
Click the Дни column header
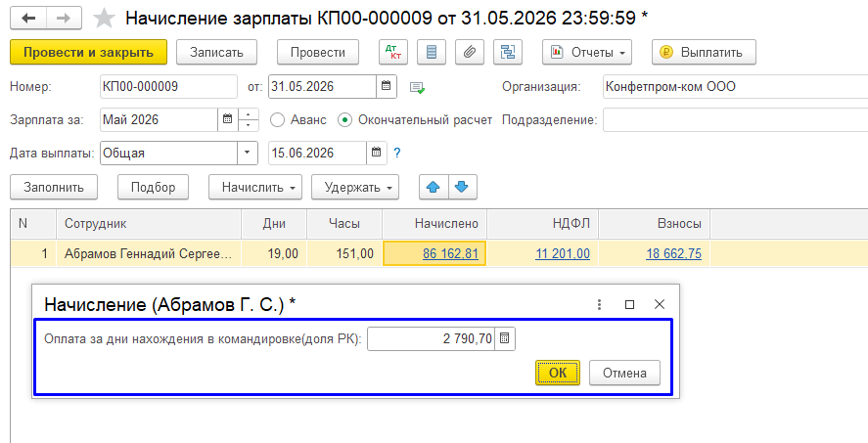273,223
